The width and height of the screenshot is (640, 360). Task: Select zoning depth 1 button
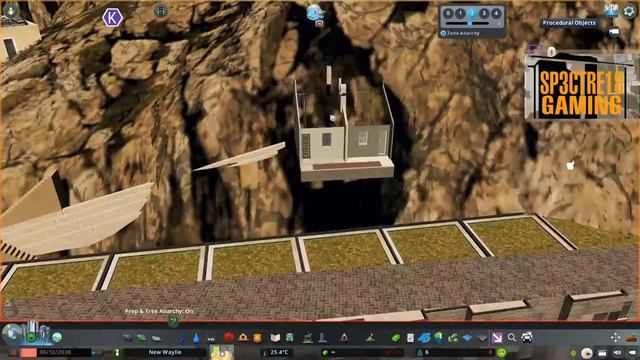460,13
